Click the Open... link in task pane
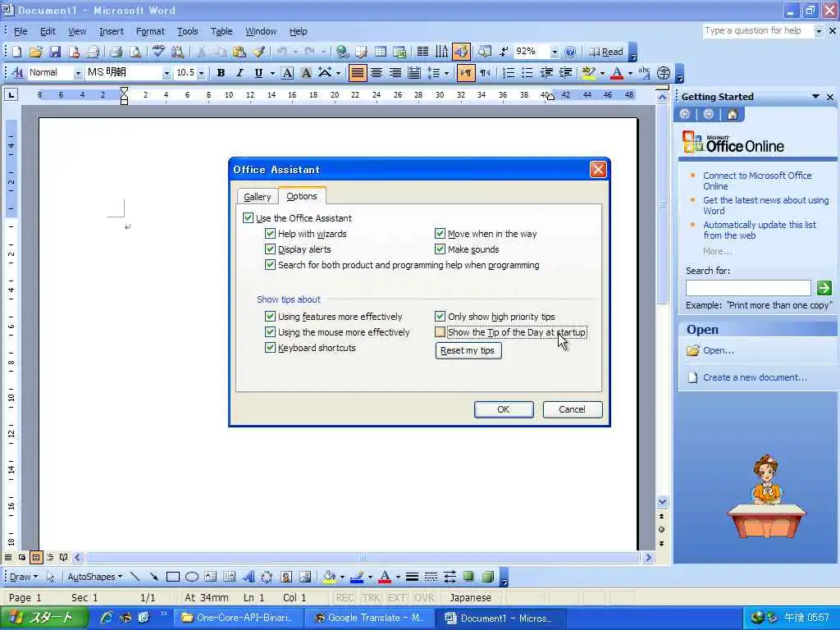 tap(718, 350)
